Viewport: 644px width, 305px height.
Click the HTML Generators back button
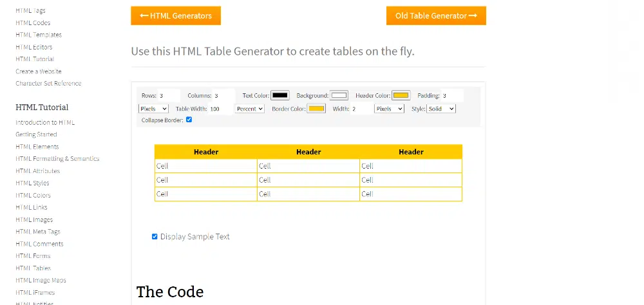point(175,16)
